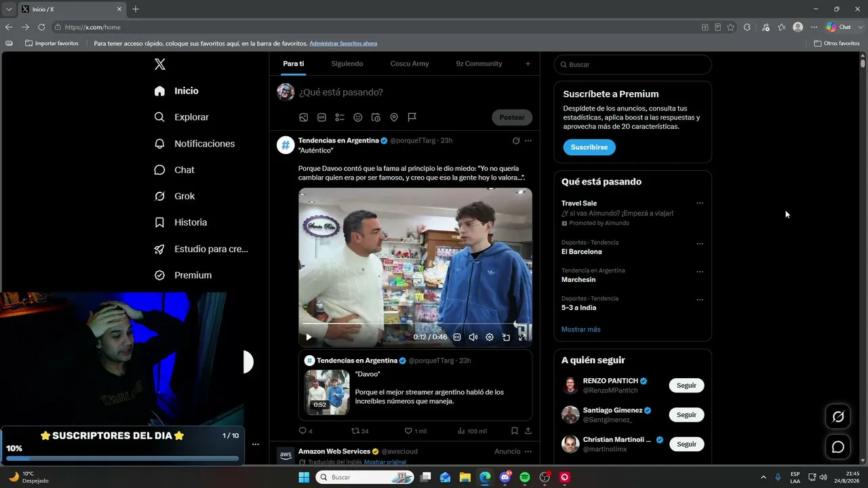Image resolution: width=868 pixels, height=488 pixels.
Task: Open the El Barcelona trending topic
Action: pos(582,251)
